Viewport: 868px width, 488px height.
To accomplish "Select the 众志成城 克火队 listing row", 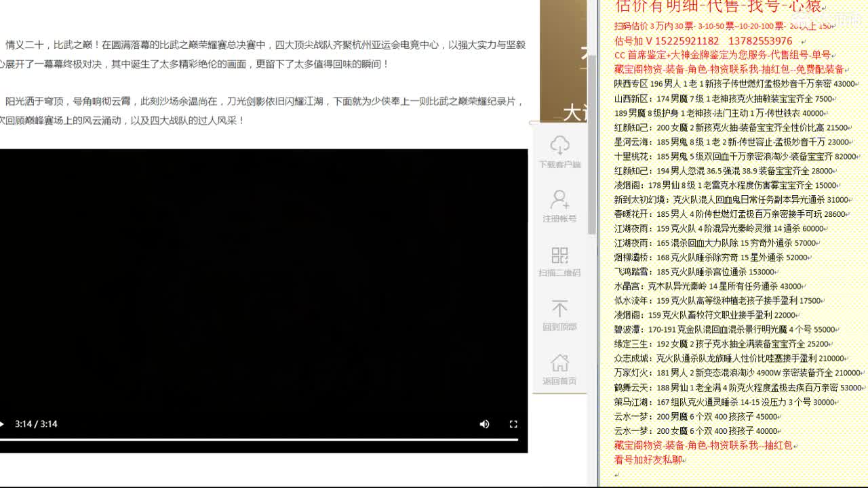I will 729,358.
